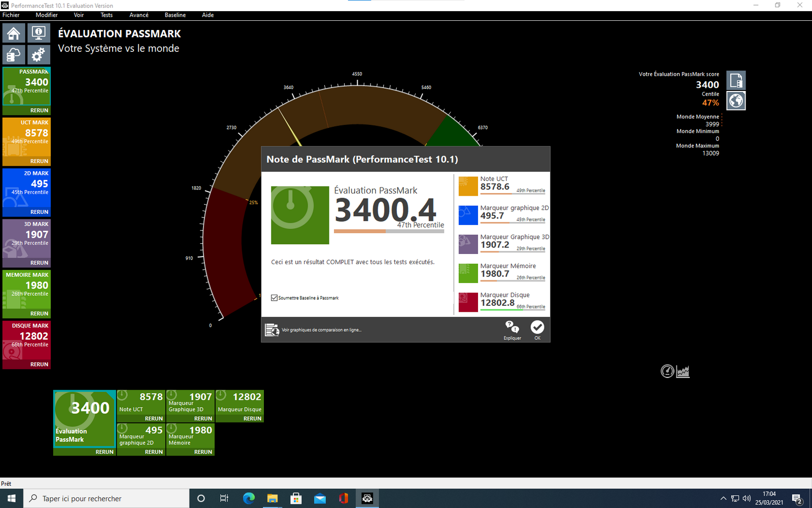Select the DISQUE MARK 12802 score tile

[x=26, y=340]
